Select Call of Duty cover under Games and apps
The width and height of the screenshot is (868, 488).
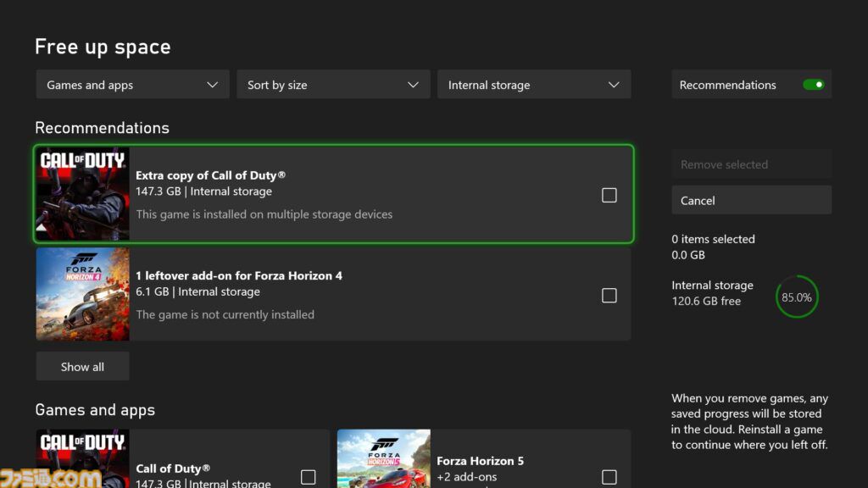(82, 458)
